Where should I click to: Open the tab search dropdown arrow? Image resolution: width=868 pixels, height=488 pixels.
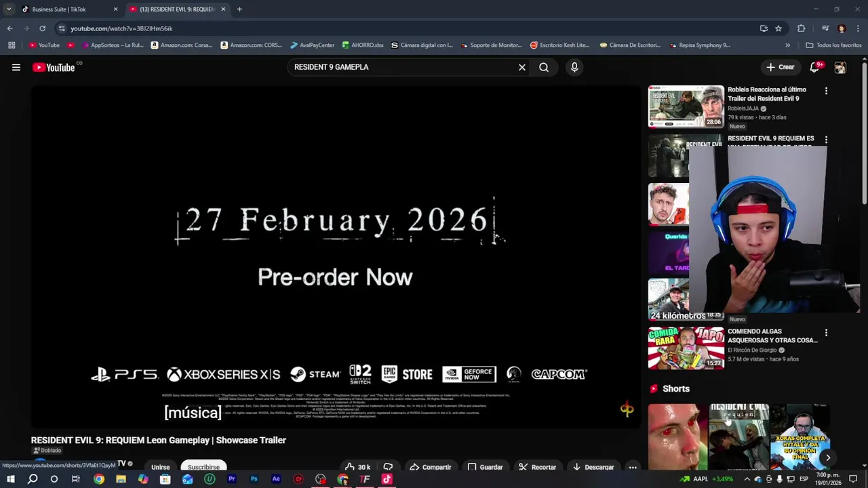click(8, 9)
